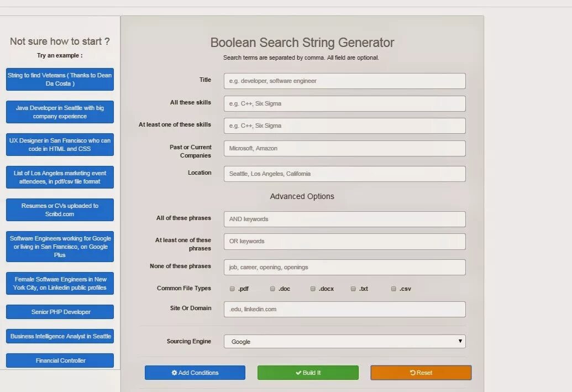
Task: Click the green Build It button
Action: (308, 373)
